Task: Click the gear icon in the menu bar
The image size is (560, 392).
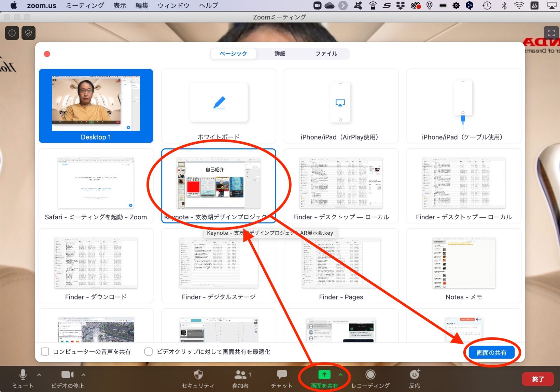Action: tap(456, 5)
